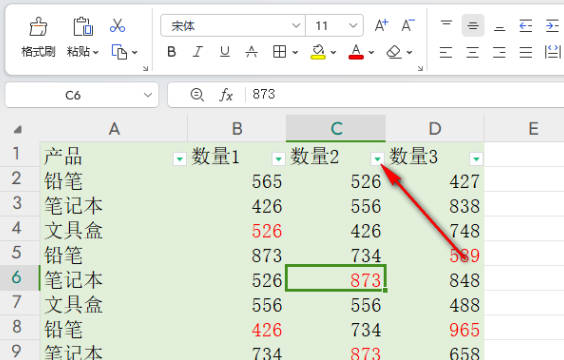Open the 产品 filter dropdown

(x=179, y=159)
